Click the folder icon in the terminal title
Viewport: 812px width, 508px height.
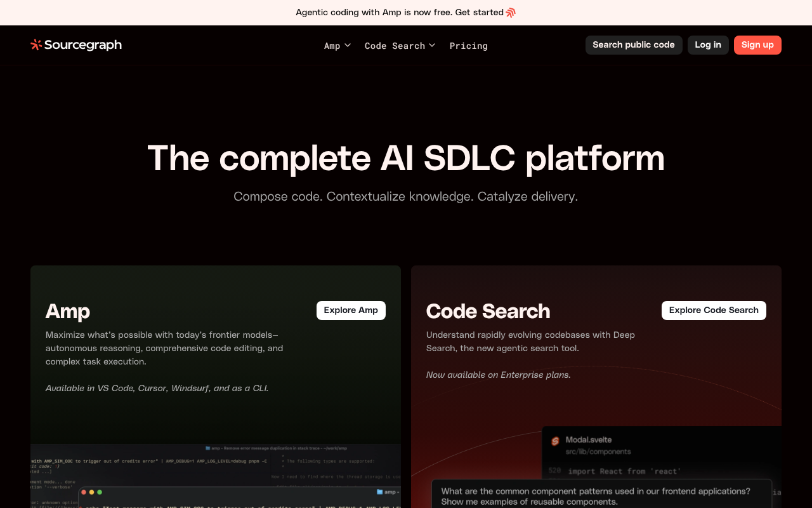(379, 492)
